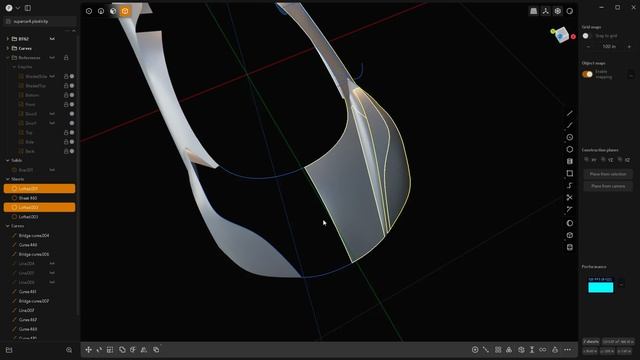
Task: Click the cyan Performance graph bar
Action: pos(600,287)
